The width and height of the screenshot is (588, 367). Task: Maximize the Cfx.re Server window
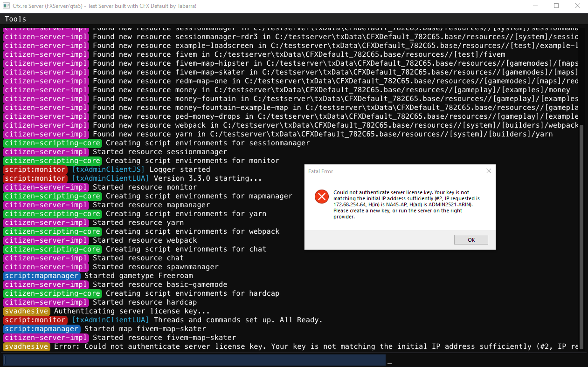pyautogui.click(x=556, y=6)
